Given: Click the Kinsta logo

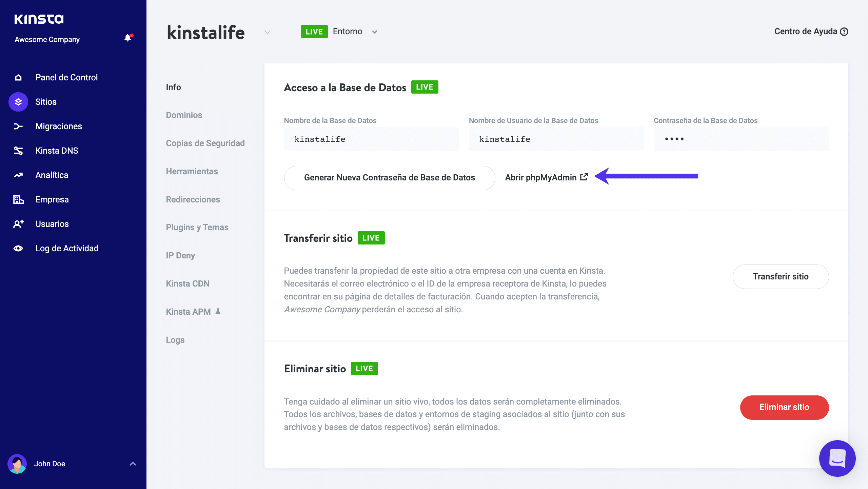Looking at the screenshot, I should point(39,19).
